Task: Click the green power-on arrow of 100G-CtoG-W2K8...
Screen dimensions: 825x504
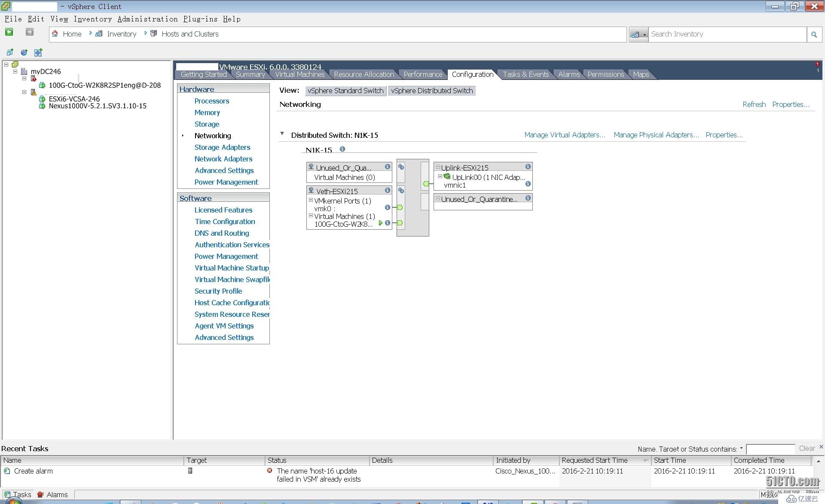Action: (x=381, y=223)
